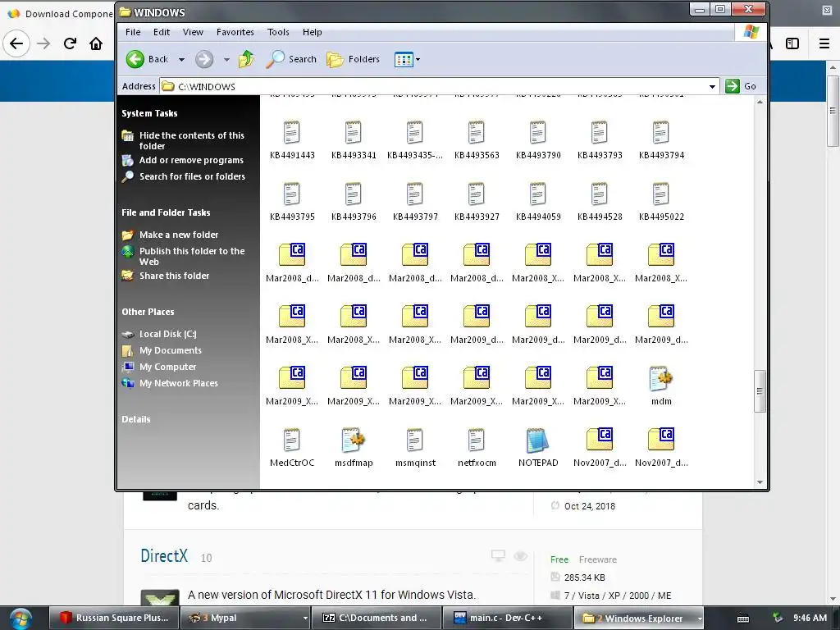The height and width of the screenshot is (630, 840).
Task: Click Publish this folder to the Web
Action: 192,256
